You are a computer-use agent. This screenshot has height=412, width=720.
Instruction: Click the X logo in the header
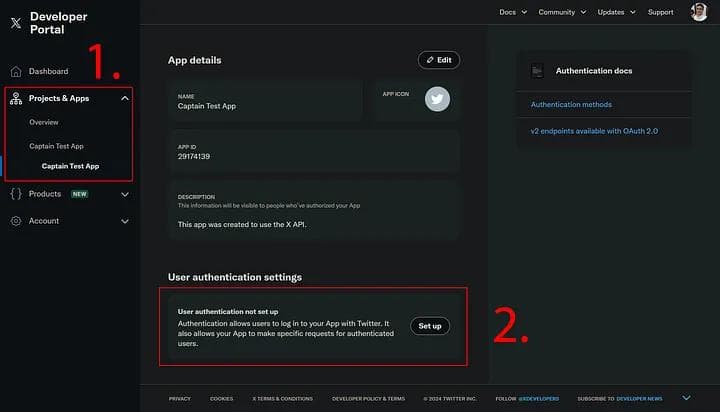click(16, 23)
